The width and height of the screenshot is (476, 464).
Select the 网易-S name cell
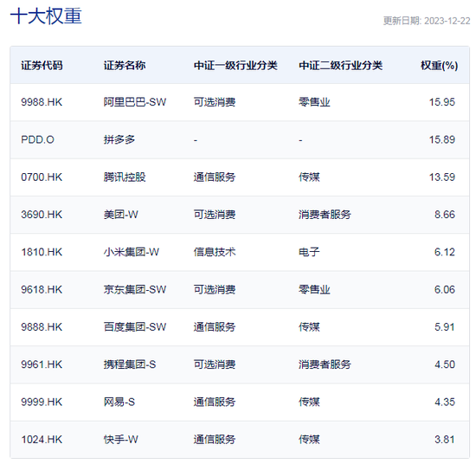[119, 402]
